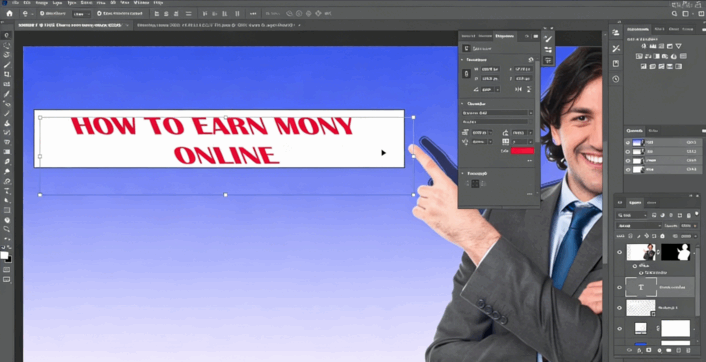Click the foreground color swatch in toolbar
This screenshot has height=362, width=706.
click(4, 255)
